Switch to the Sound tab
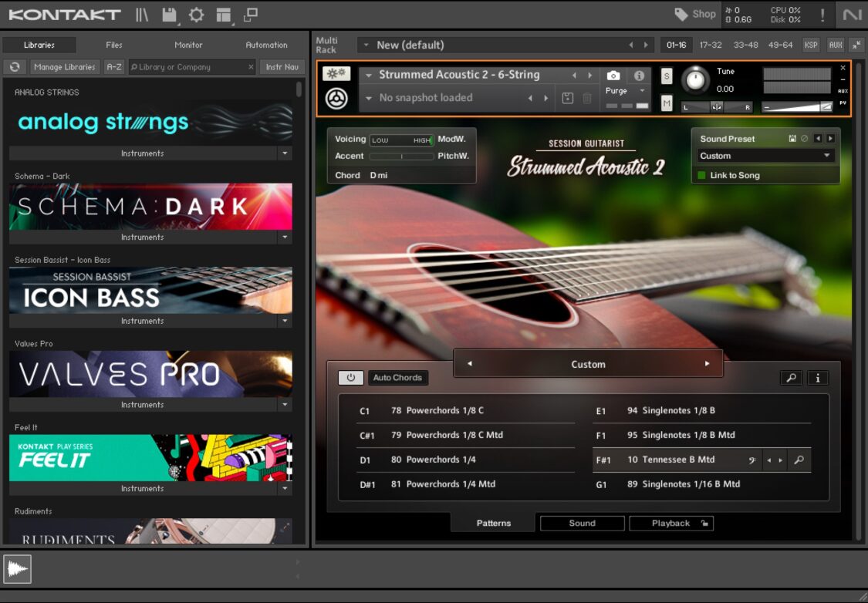The image size is (868, 603). pos(582,523)
